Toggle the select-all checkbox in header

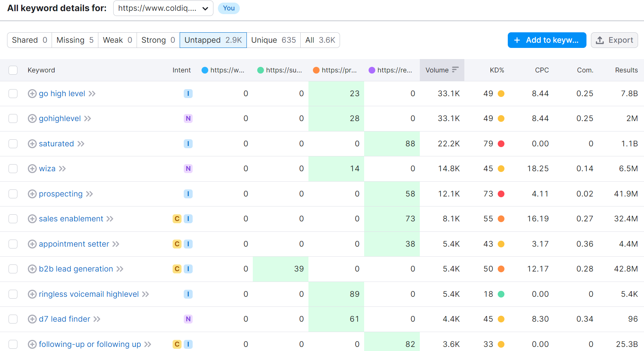point(13,70)
